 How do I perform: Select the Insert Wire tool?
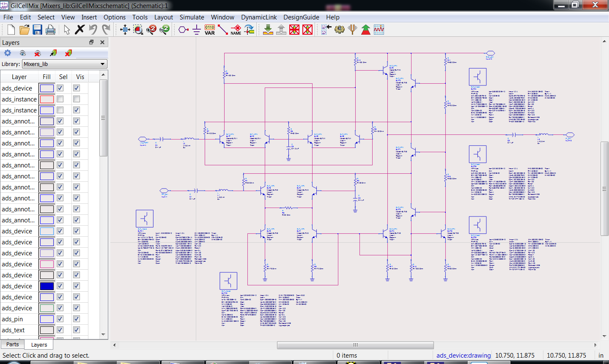point(223,30)
